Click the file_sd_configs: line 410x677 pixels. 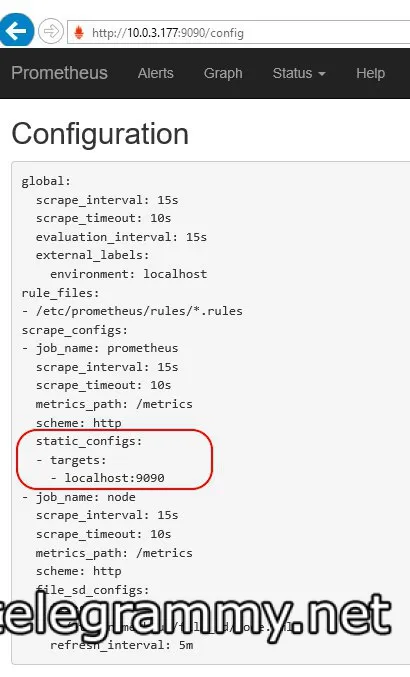tap(92, 590)
